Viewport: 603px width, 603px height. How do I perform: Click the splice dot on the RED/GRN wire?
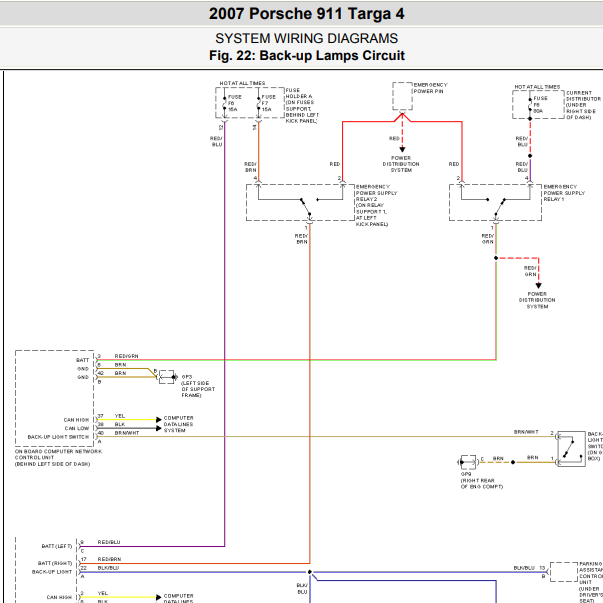tap(496, 258)
